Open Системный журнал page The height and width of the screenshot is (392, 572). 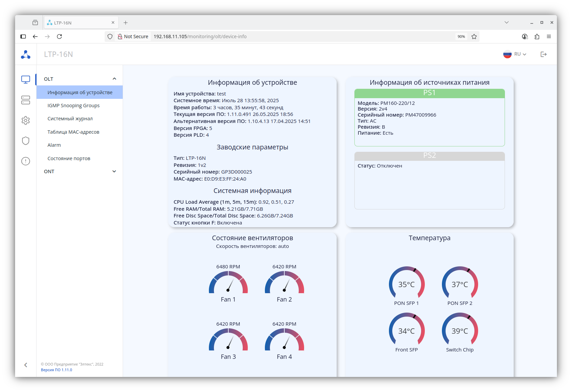click(x=70, y=119)
